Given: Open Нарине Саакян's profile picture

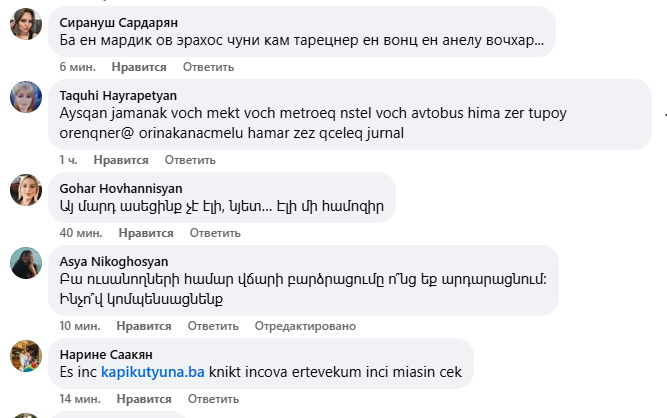Looking at the screenshot, I should click(x=25, y=355).
